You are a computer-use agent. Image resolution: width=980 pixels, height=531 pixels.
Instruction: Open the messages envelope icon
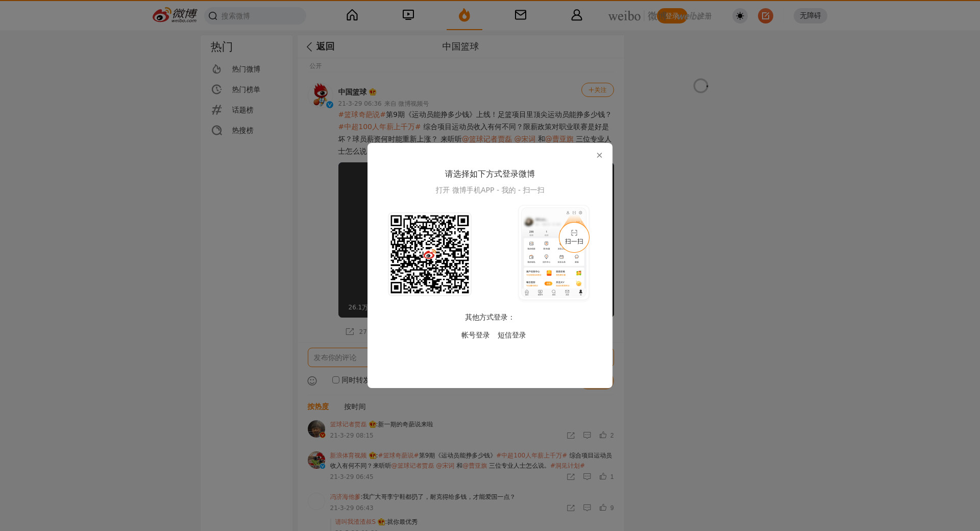point(521,15)
